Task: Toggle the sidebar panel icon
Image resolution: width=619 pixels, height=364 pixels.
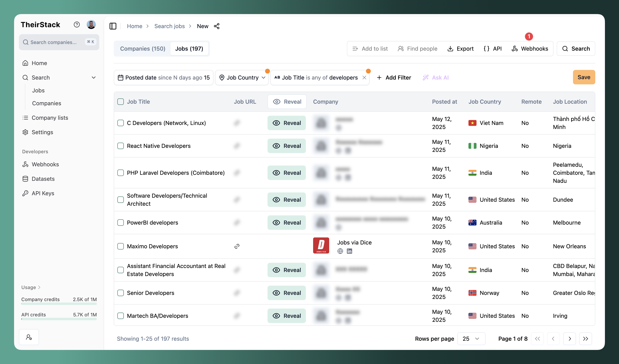Action: [113, 26]
